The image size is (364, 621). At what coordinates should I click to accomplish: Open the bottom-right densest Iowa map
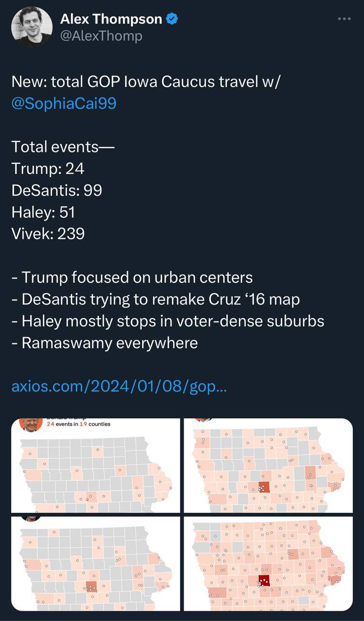coord(268,564)
